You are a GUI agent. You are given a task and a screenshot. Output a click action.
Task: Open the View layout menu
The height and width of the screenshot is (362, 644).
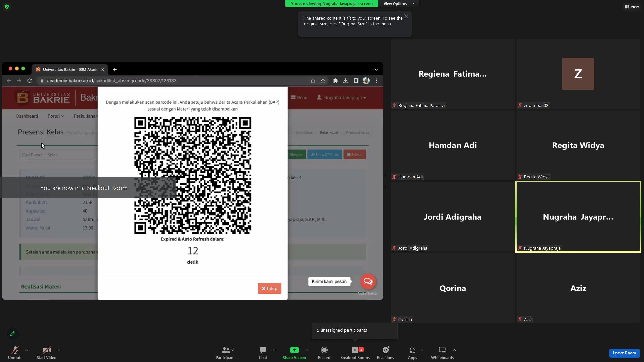(x=632, y=7)
